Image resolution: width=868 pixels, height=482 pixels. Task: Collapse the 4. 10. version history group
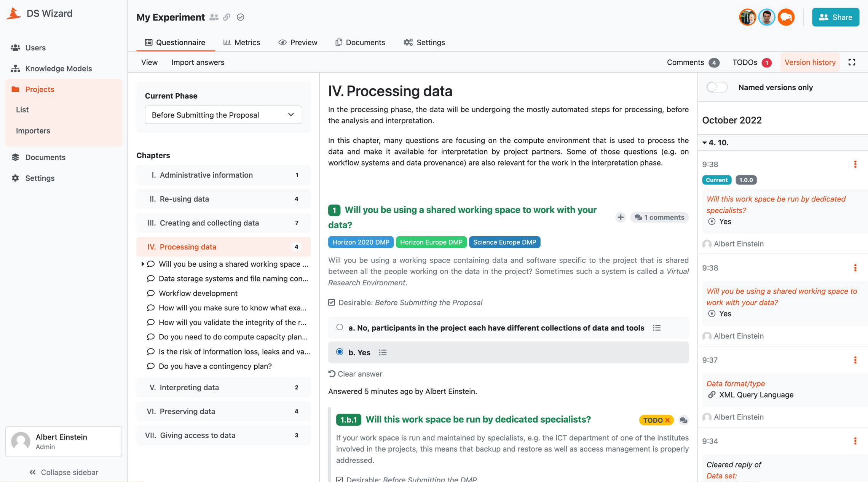coord(705,143)
